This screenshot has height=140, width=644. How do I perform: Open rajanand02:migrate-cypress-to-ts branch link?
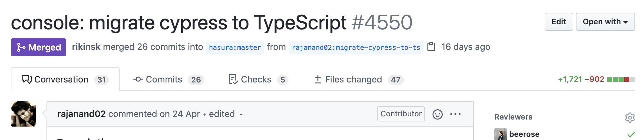pos(355,48)
